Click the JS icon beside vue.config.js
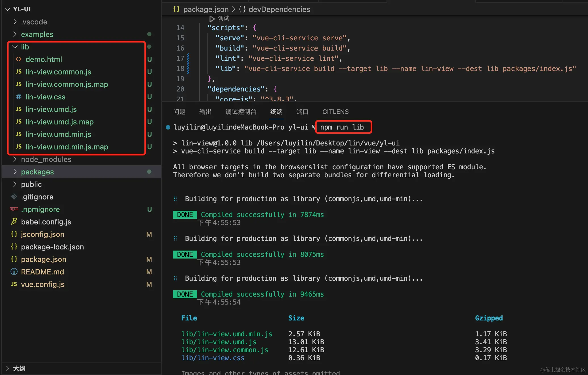Image resolution: width=588 pixels, height=375 pixels. (14, 284)
